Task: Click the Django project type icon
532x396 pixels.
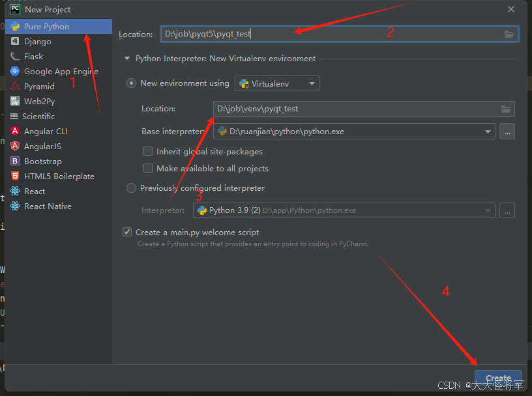Action: [15, 41]
